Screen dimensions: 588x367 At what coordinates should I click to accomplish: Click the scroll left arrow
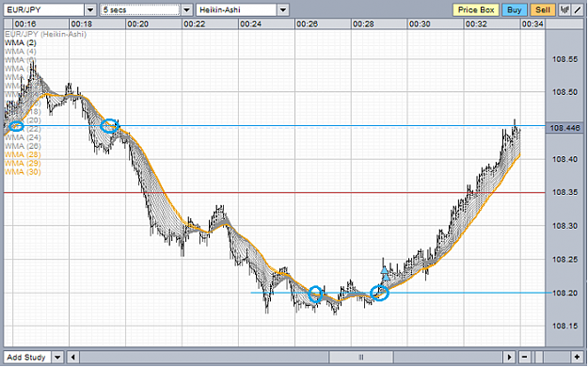[73, 357]
